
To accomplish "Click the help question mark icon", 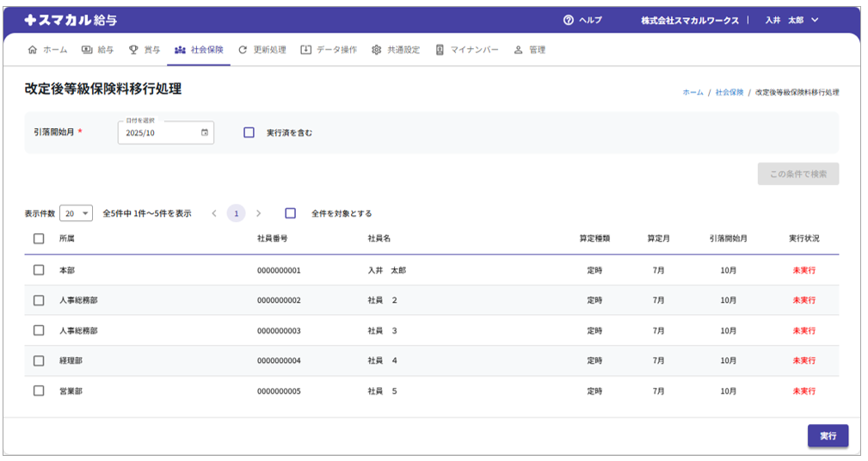I will point(568,21).
